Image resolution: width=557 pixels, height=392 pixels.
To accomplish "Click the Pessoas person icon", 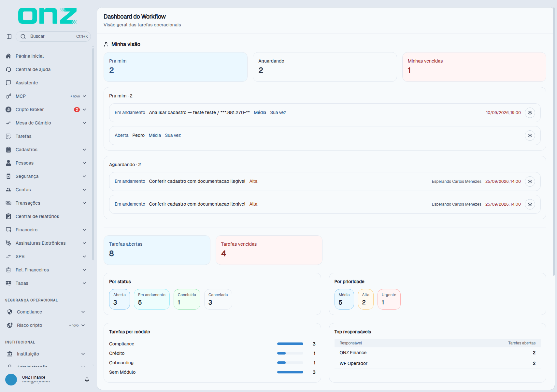I will (x=8, y=163).
